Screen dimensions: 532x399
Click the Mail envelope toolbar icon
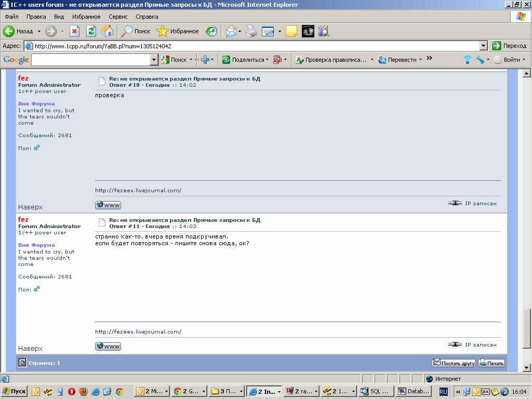click(x=231, y=31)
